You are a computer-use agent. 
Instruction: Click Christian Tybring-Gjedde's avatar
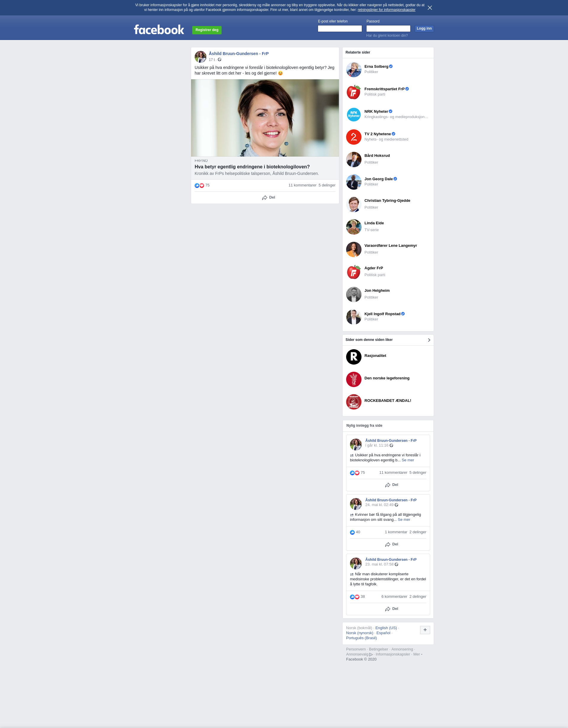tap(354, 204)
